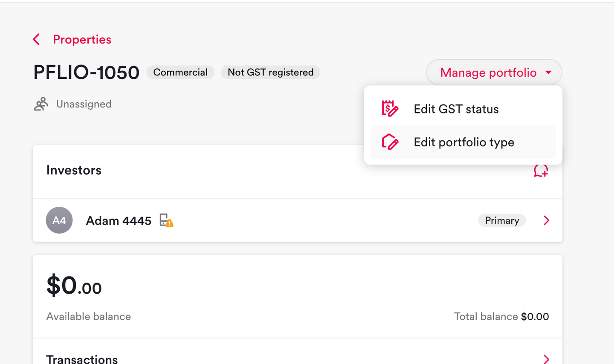Viewport: 614px width, 364px height.
Task: Expand the Transactions section arrow
Action: (546, 359)
